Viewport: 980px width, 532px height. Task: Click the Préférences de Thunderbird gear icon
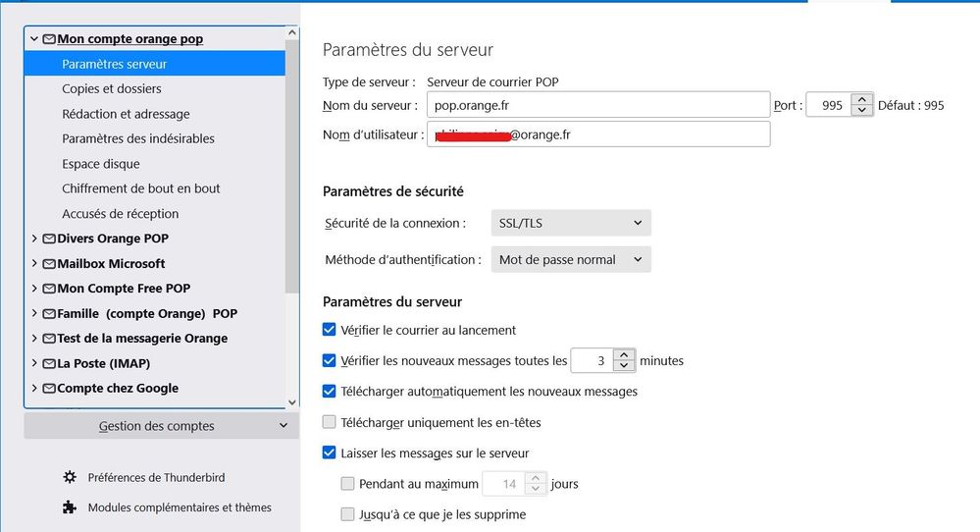[x=70, y=477]
